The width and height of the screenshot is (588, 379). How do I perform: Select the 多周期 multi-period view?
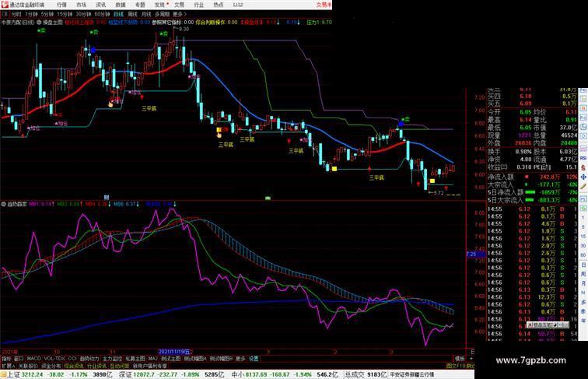pos(162,14)
